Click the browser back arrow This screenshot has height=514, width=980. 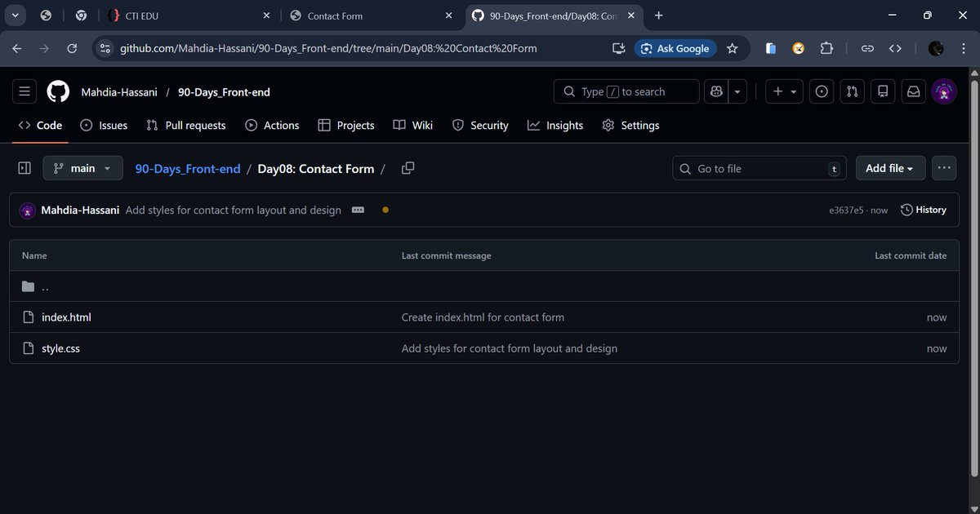click(x=17, y=49)
